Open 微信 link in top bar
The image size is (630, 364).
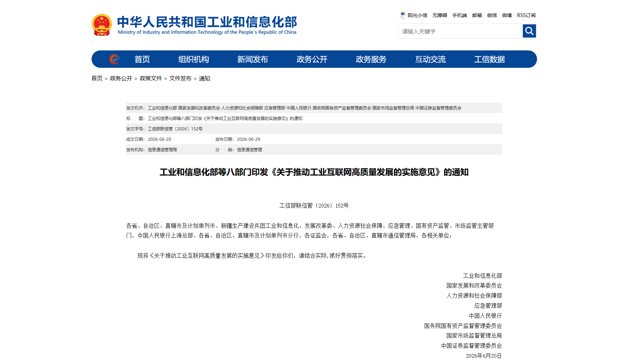(492, 15)
